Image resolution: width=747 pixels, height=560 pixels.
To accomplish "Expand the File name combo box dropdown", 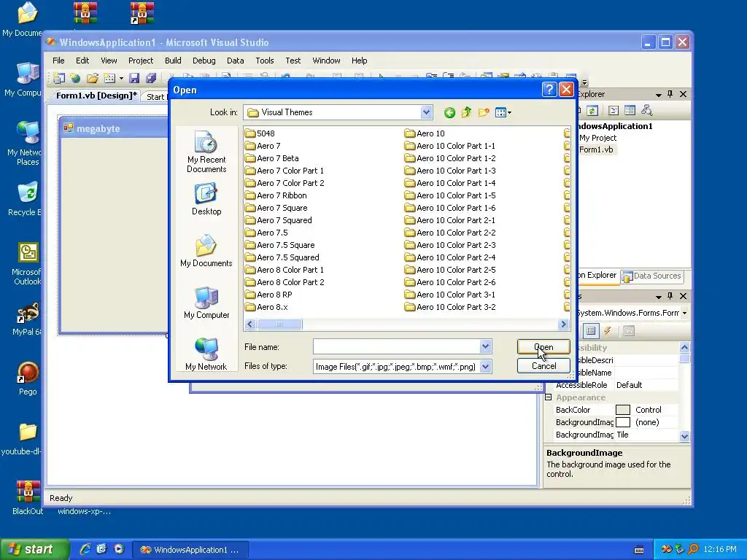I will point(485,346).
